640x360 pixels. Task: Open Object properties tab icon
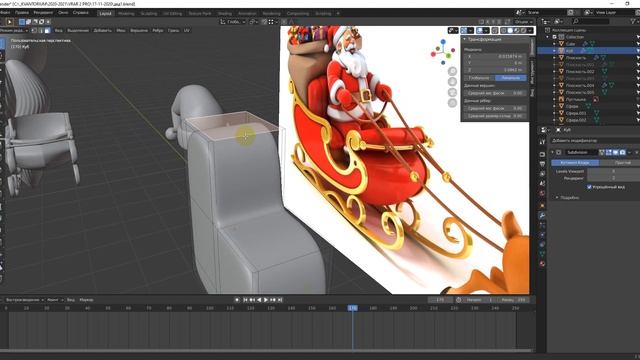point(542,205)
